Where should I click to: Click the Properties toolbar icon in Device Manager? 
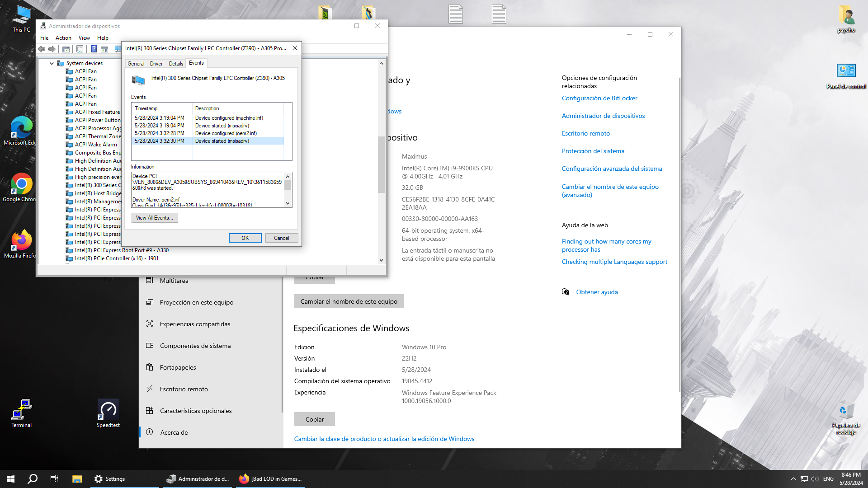(x=80, y=49)
